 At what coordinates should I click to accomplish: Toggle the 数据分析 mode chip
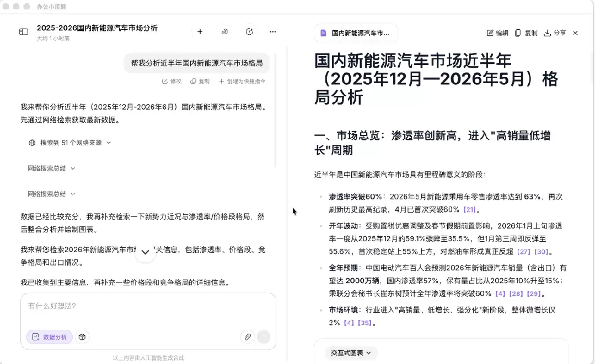coord(50,336)
